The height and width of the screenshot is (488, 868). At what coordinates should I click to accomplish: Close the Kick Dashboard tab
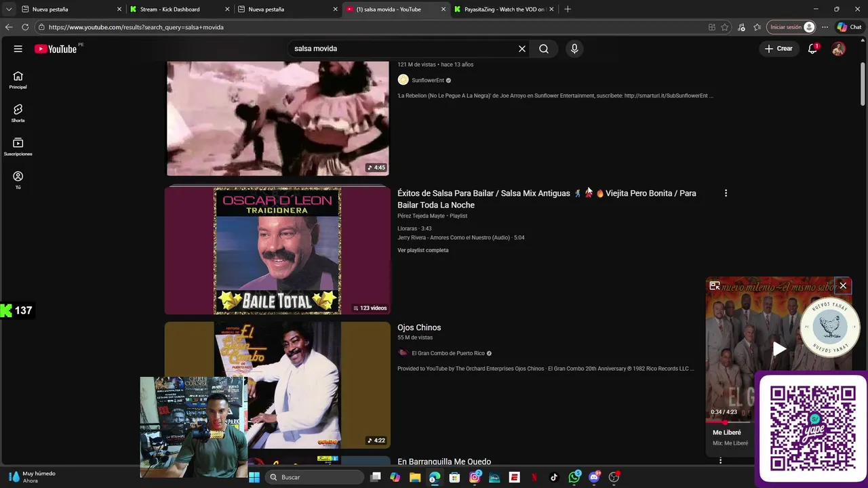click(x=227, y=9)
